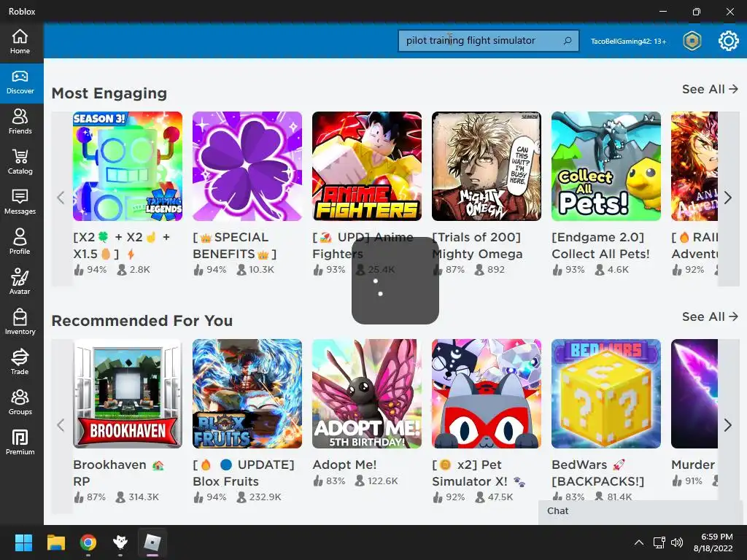The height and width of the screenshot is (560, 747).
Task: Open File Explorer from taskbar
Action: pos(55,542)
